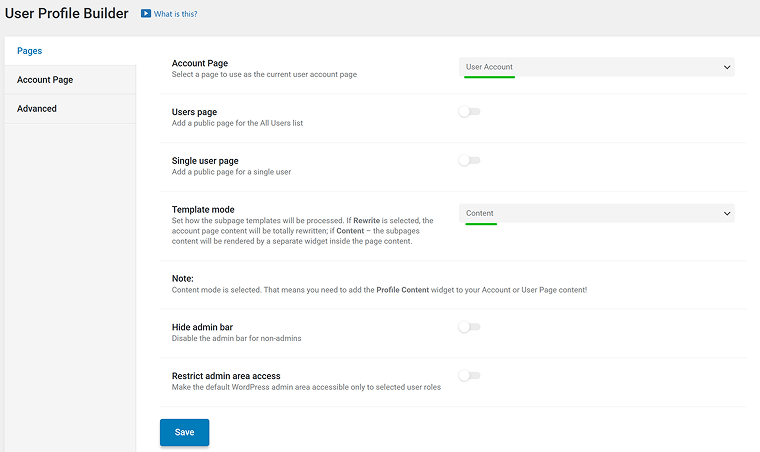Toggle Restrict admin area access on
760x452 pixels.
point(469,375)
